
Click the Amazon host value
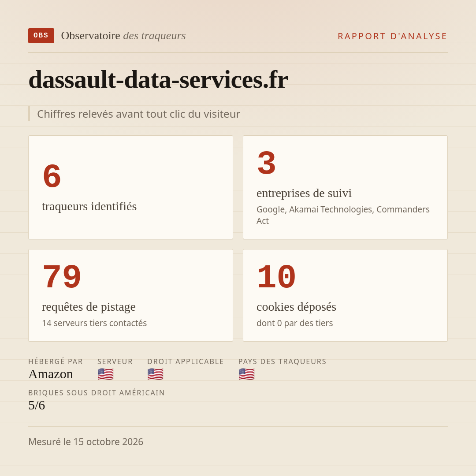pyautogui.click(x=50, y=374)
